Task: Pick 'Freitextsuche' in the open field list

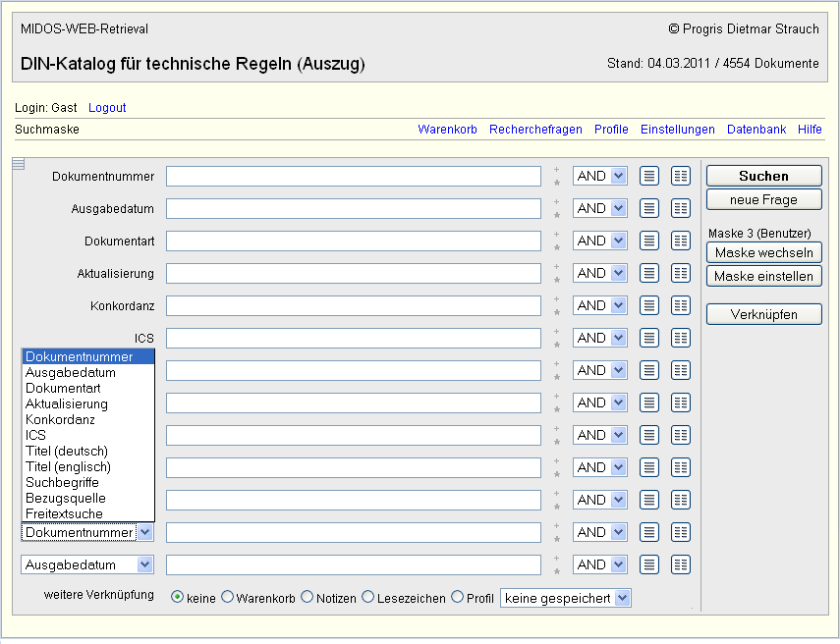Action: [x=64, y=513]
